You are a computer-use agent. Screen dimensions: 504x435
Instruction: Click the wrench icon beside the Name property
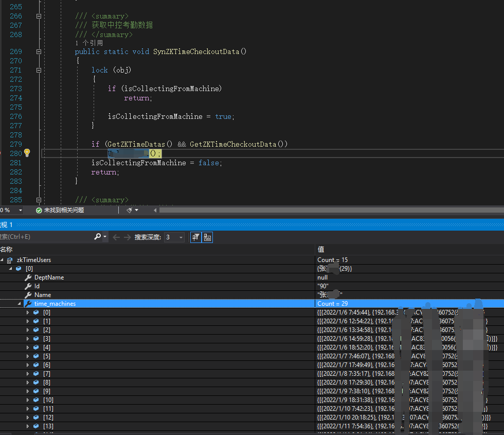coord(28,294)
